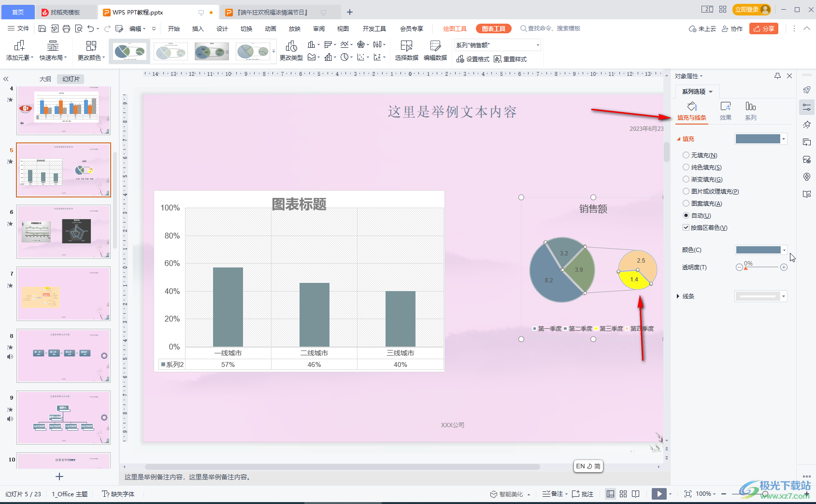Open Print Preview icon
Viewport: 816px width, 504px height.
(79, 28)
